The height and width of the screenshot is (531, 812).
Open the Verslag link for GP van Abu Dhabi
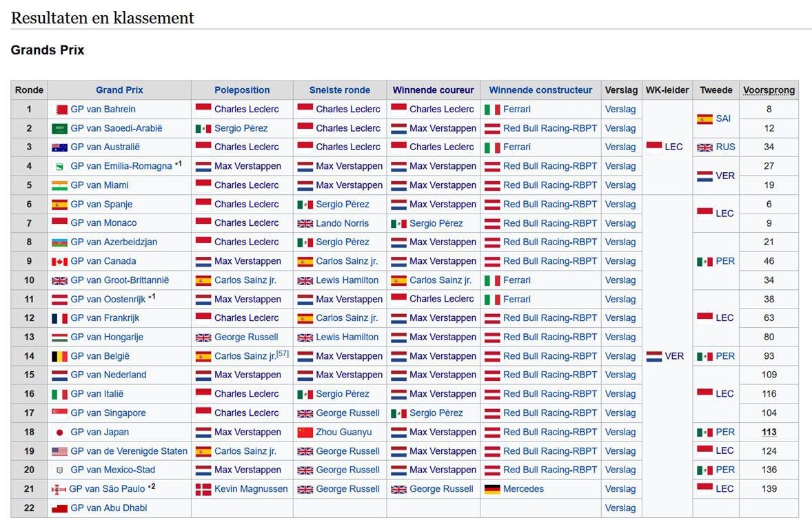pyautogui.click(x=620, y=508)
